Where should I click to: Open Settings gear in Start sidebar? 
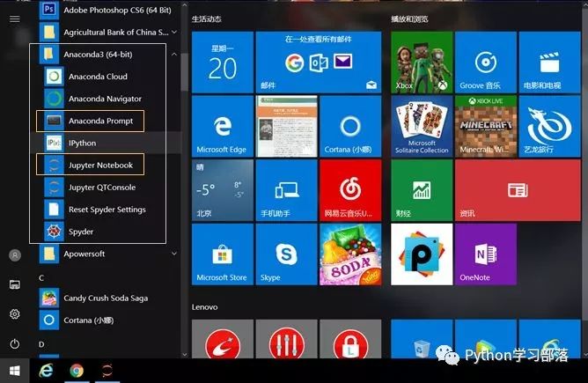pyautogui.click(x=15, y=314)
